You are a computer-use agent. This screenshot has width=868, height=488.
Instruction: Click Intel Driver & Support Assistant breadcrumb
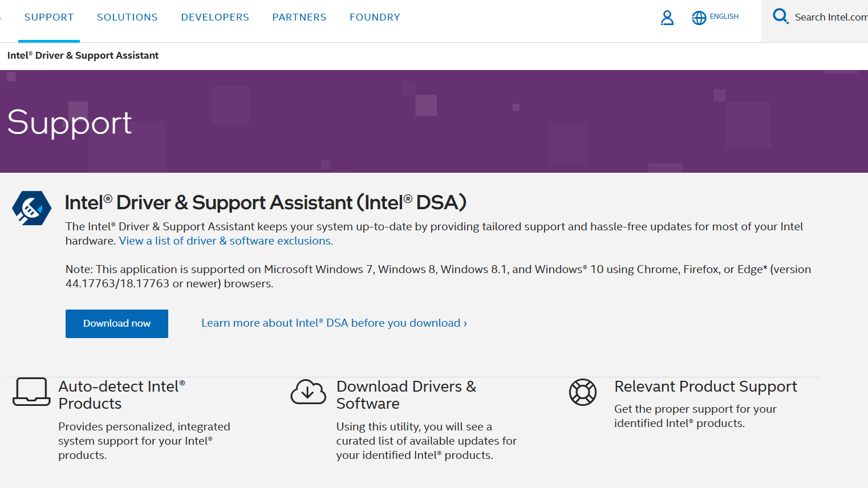click(83, 55)
